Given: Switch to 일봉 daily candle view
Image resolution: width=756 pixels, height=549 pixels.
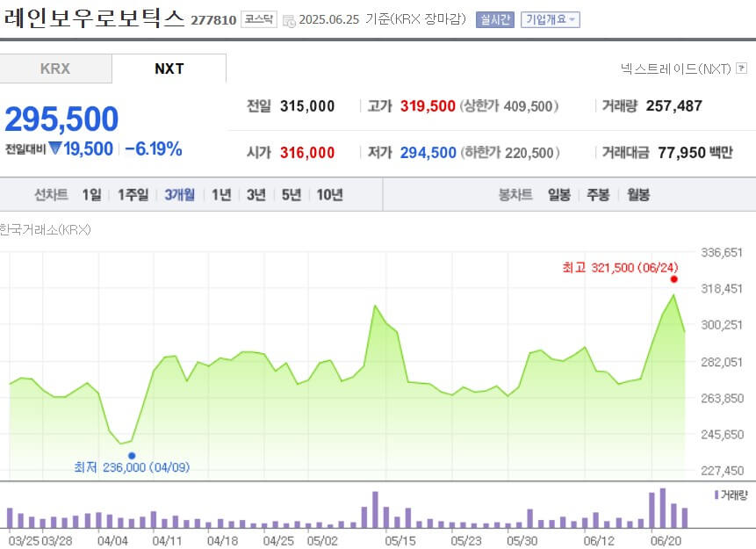Looking at the screenshot, I should tap(558, 194).
